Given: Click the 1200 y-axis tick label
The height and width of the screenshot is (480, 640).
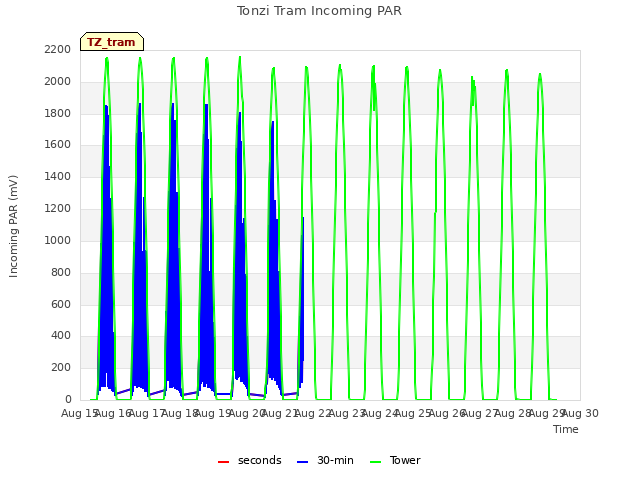Looking at the screenshot, I should (x=58, y=209).
